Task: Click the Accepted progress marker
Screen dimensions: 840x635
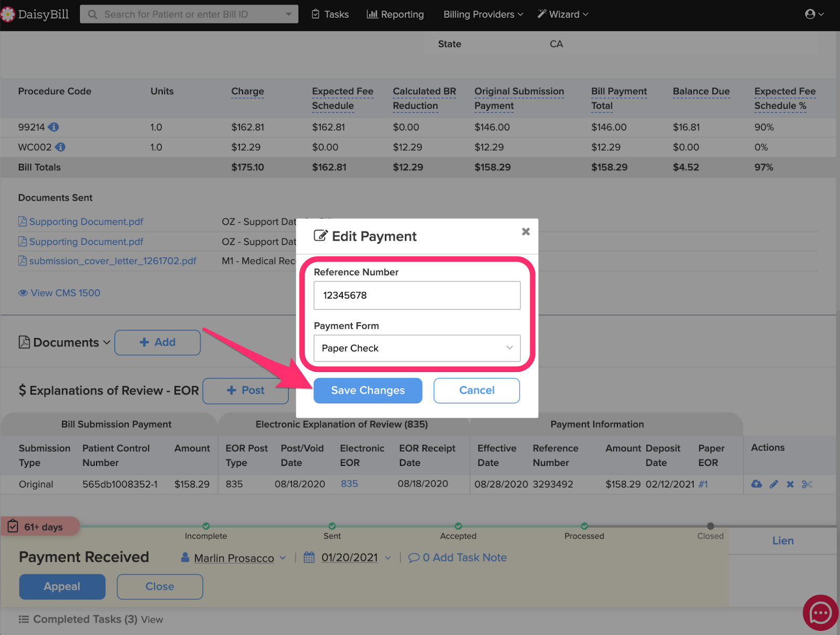Action: click(x=458, y=526)
